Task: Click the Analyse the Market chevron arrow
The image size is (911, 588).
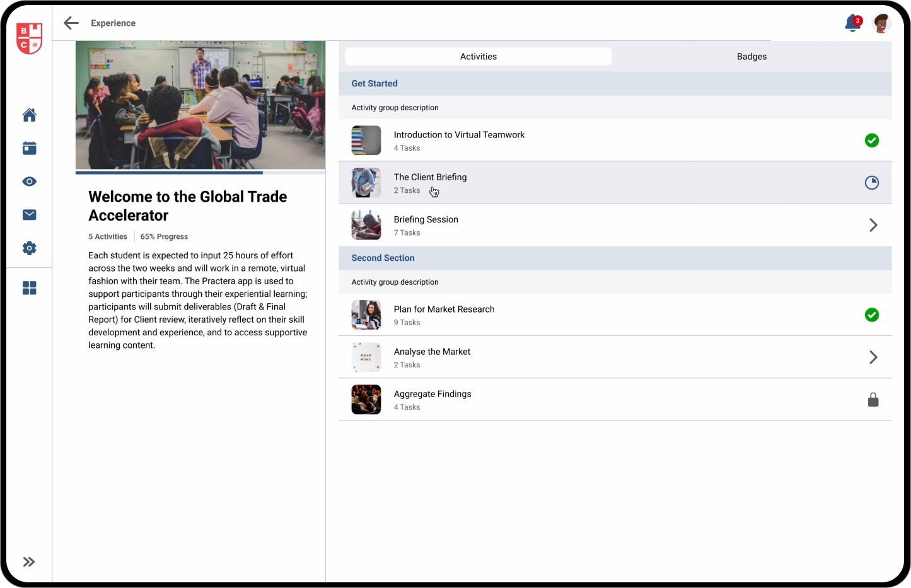Action: [x=873, y=357]
